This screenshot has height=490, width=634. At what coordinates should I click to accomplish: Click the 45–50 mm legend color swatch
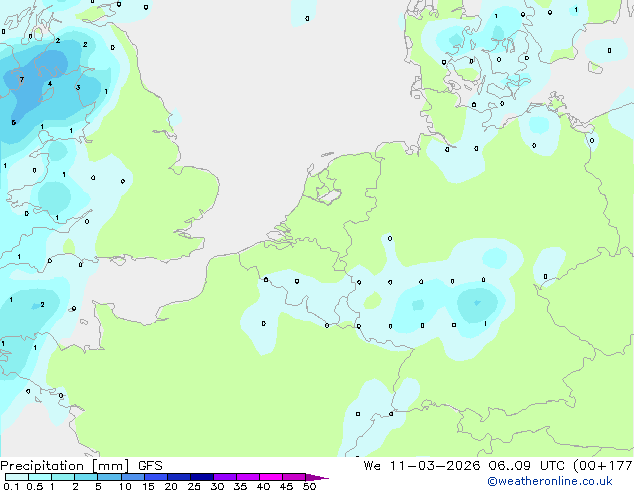tap(294, 477)
